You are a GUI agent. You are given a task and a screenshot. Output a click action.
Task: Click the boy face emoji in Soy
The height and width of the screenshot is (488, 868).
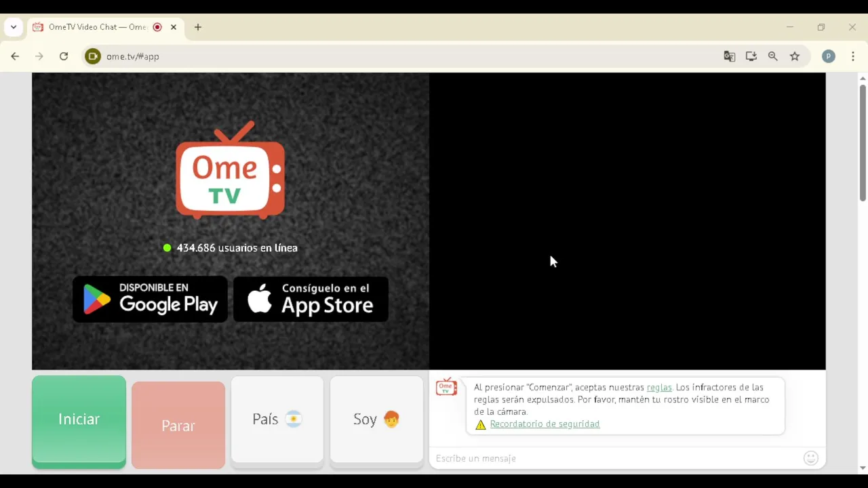(x=391, y=420)
